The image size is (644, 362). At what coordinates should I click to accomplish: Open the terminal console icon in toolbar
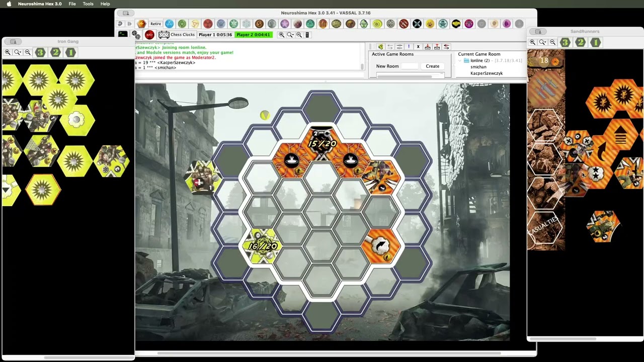(122, 34)
